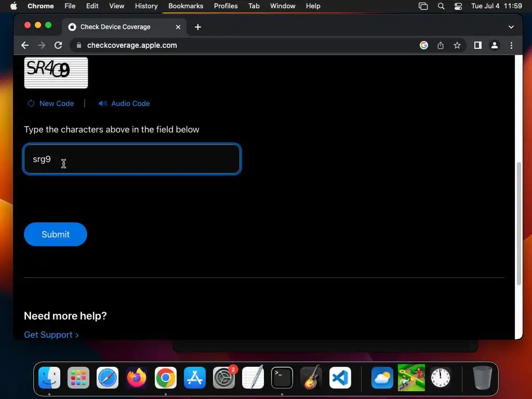Image resolution: width=532 pixels, height=399 pixels.
Task: Click the page vertical scrollbar
Action: click(x=518, y=224)
